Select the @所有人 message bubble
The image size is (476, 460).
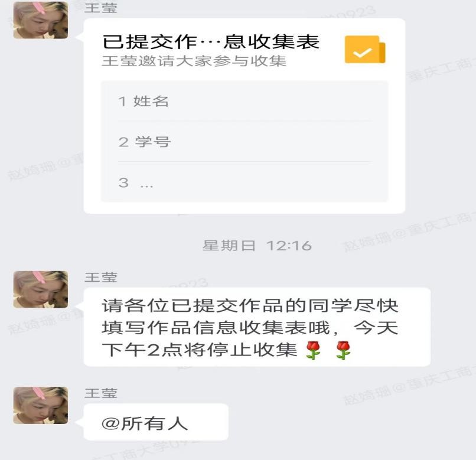[156, 422]
